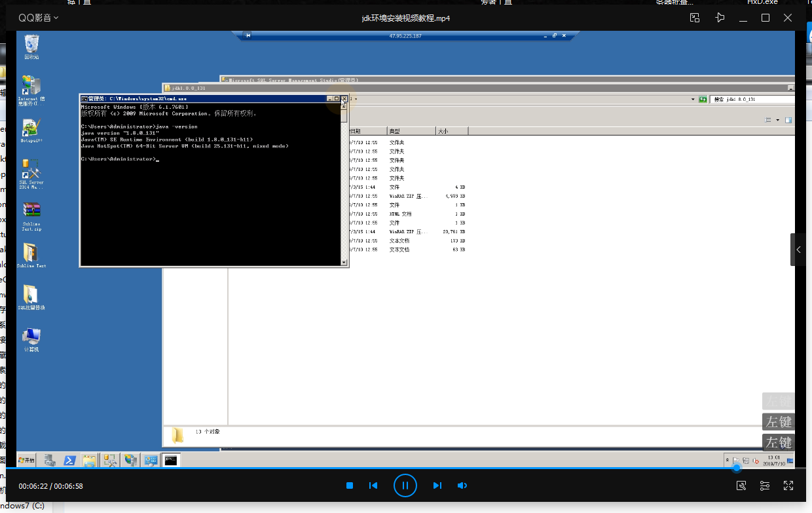
Task: Open the QQ影音 main menu dropdown
Action: pos(38,18)
